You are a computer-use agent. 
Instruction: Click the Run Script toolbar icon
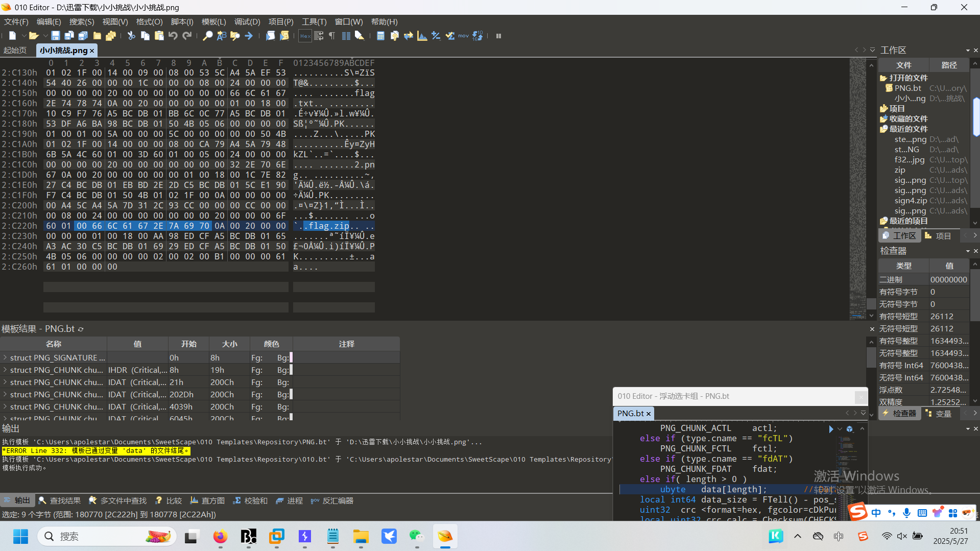(270, 36)
